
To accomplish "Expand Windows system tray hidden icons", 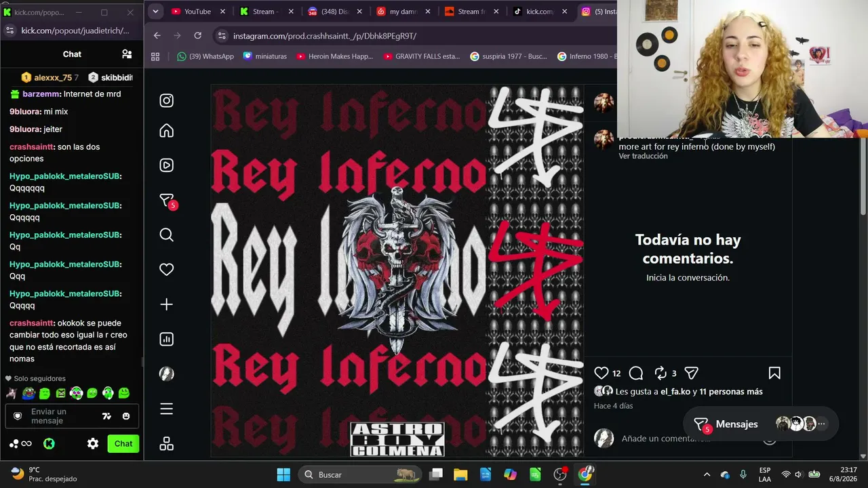I will [707, 474].
